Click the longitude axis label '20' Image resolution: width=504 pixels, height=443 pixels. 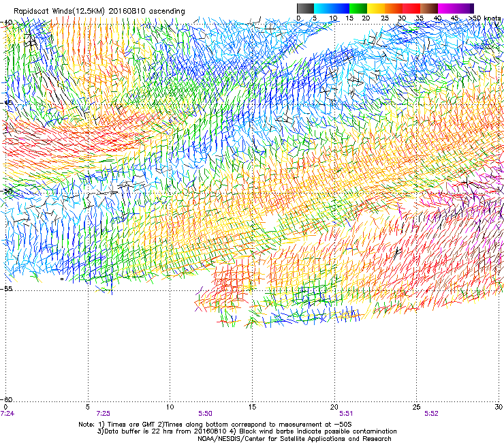334,407
